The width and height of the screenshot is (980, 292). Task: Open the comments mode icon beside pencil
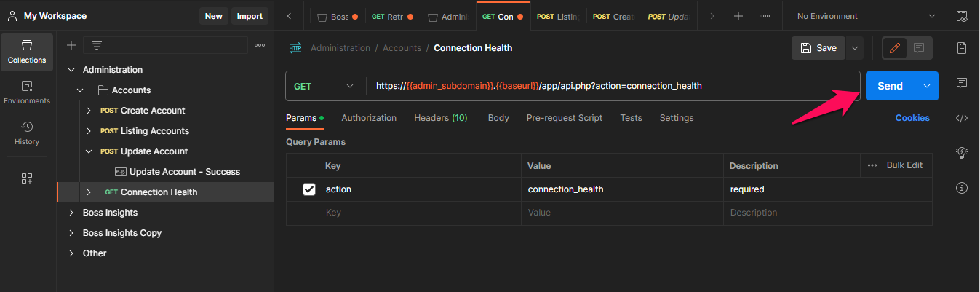coord(919,48)
